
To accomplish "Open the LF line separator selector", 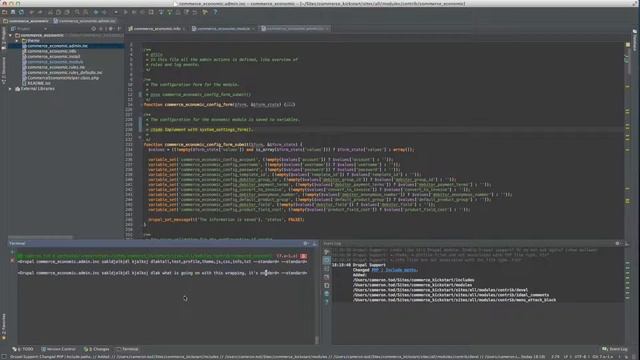I will pyautogui.click(x=567, y=357).
